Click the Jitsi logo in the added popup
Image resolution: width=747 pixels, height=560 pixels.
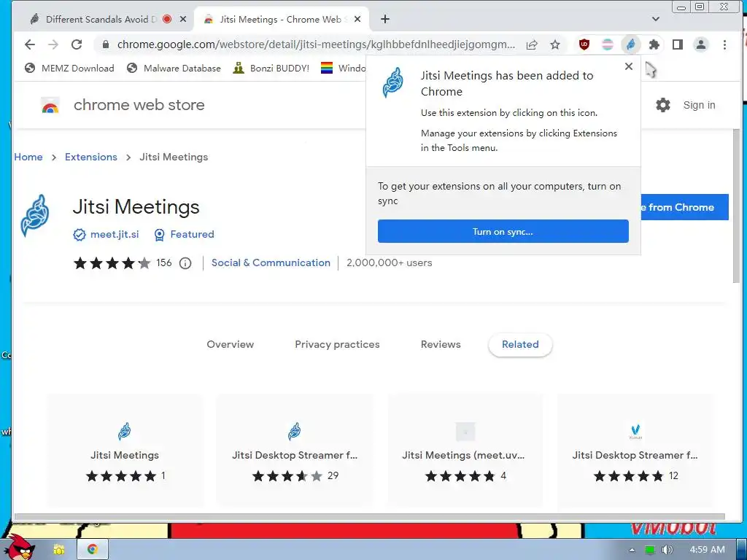[393, 82]
